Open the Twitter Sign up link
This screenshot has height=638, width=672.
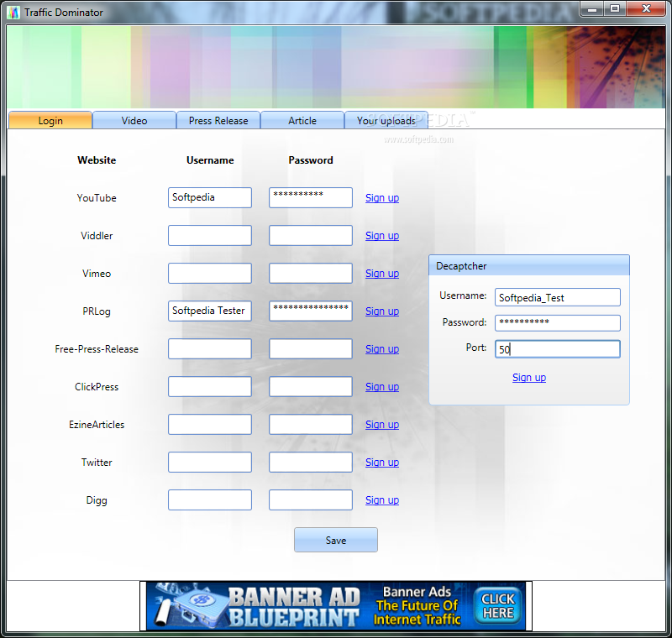point(382,463)
